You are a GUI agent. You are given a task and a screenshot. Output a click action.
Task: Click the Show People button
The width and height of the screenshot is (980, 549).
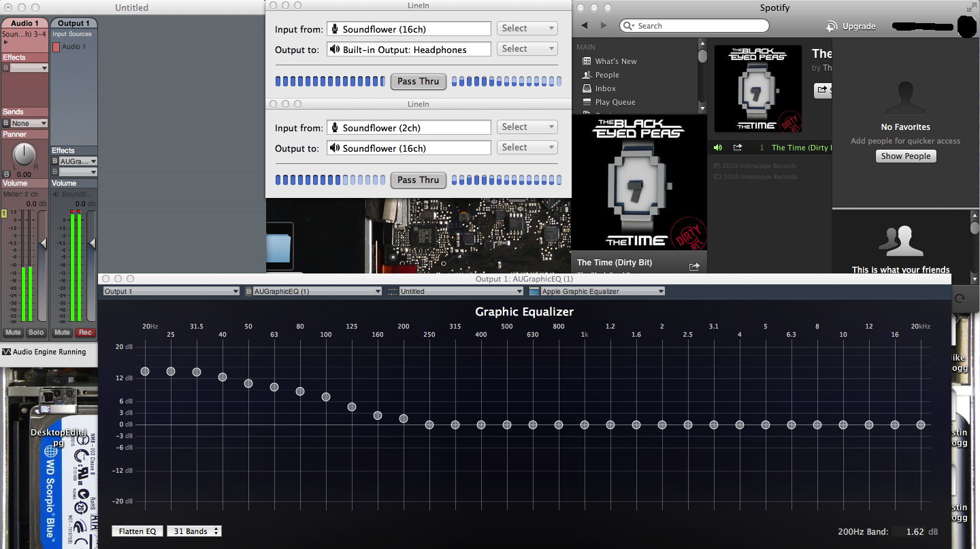tap(906, 156)
